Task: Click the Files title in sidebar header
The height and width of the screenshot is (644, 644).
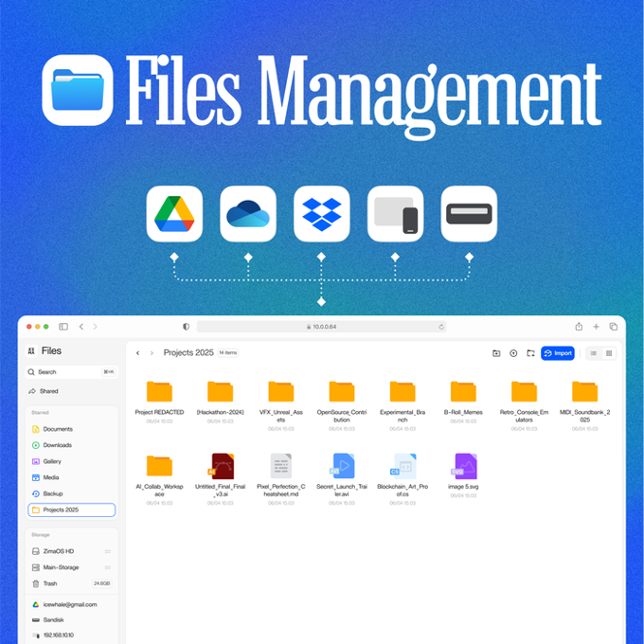Action: point(51,350)
